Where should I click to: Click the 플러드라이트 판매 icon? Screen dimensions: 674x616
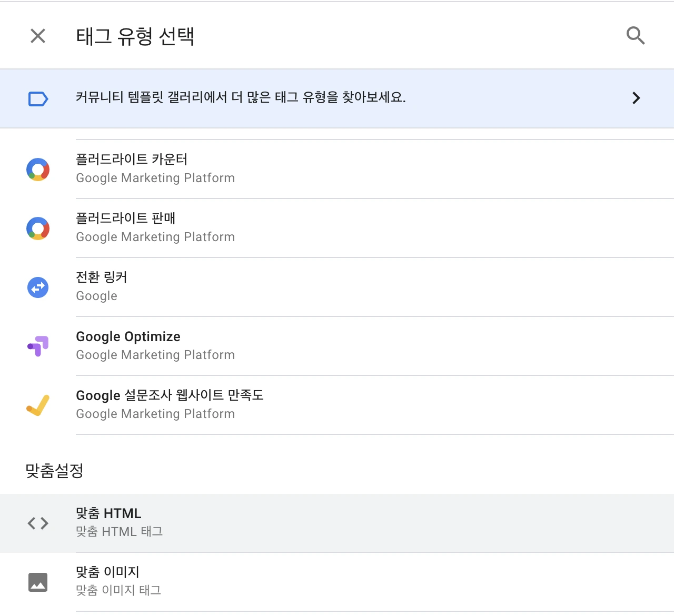[38, 228]
